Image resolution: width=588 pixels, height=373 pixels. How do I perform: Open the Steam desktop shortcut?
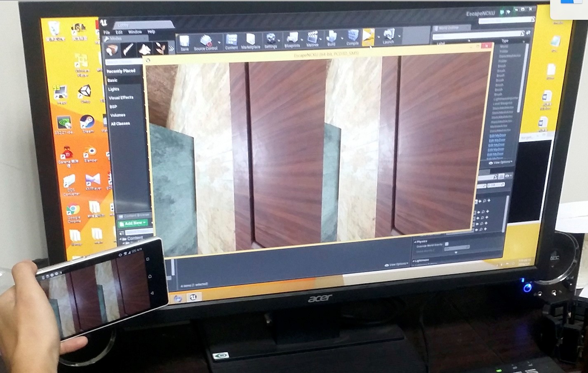pyautogui.click(x=87, y=123)
